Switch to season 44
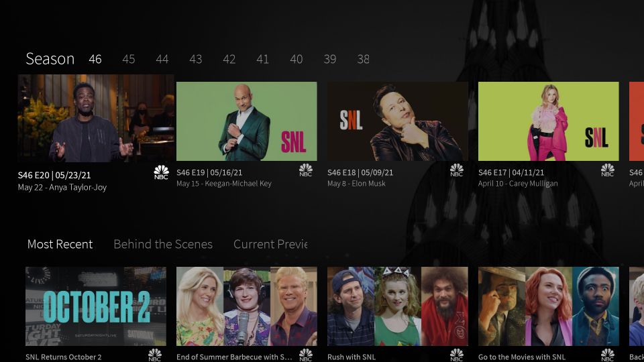Screen dimensions: 644x362 coord(162,59)
